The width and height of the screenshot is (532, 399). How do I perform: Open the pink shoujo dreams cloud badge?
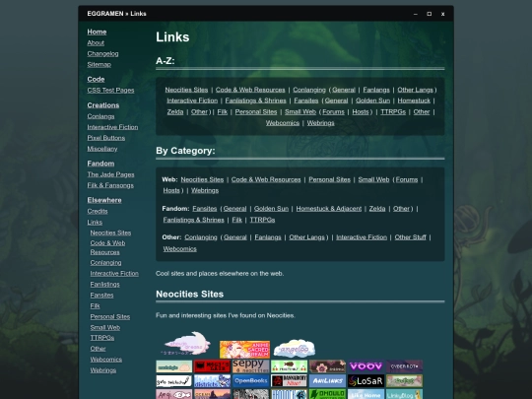[x=185, y=344]
